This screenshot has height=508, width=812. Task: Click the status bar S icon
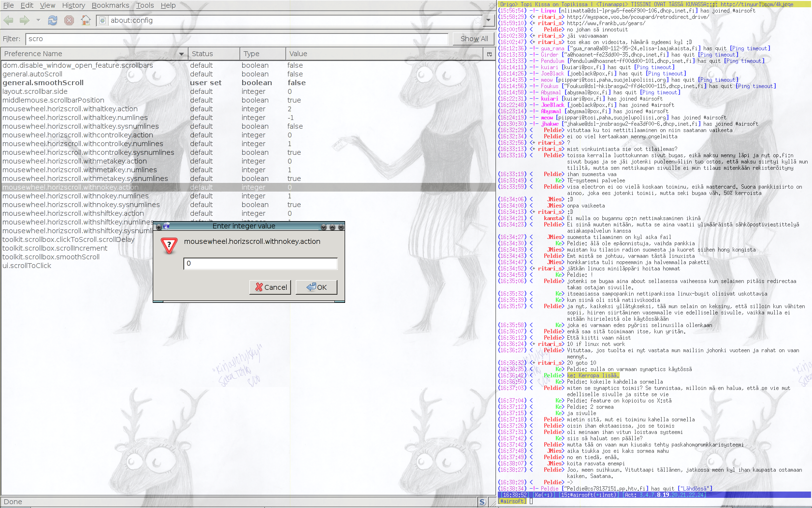point(482,502)
